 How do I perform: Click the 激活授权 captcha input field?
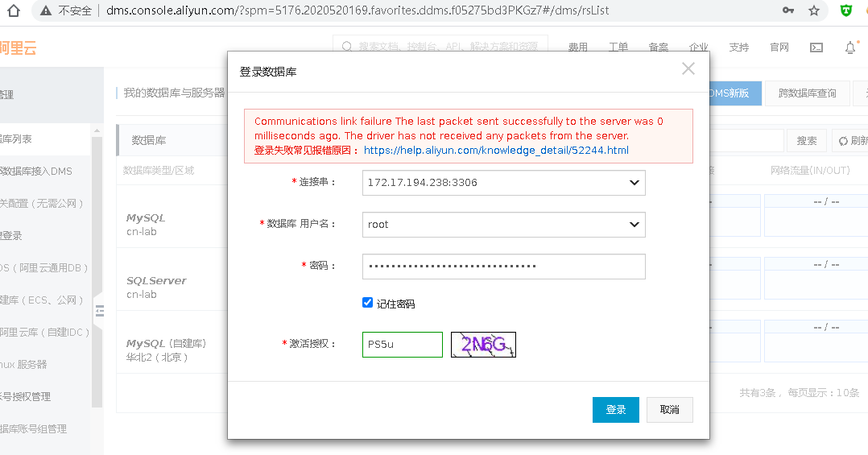pos(403,345)
